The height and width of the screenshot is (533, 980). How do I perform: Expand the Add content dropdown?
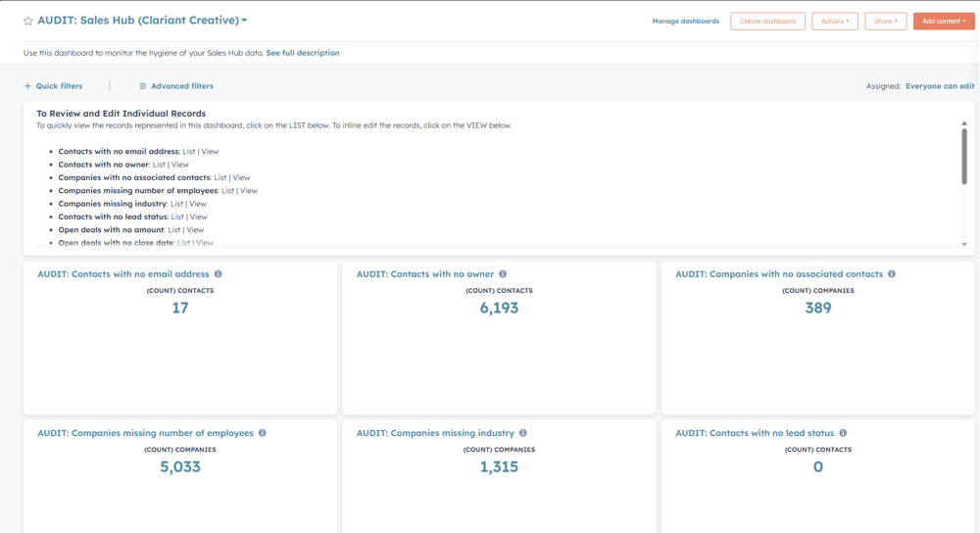click(943, 21)
